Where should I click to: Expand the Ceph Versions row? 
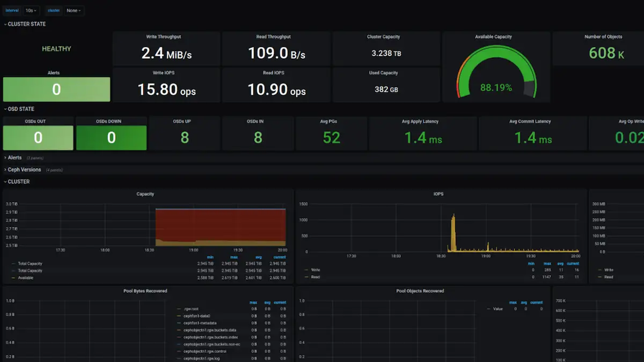pyautogui.click(x=24, y=169)
